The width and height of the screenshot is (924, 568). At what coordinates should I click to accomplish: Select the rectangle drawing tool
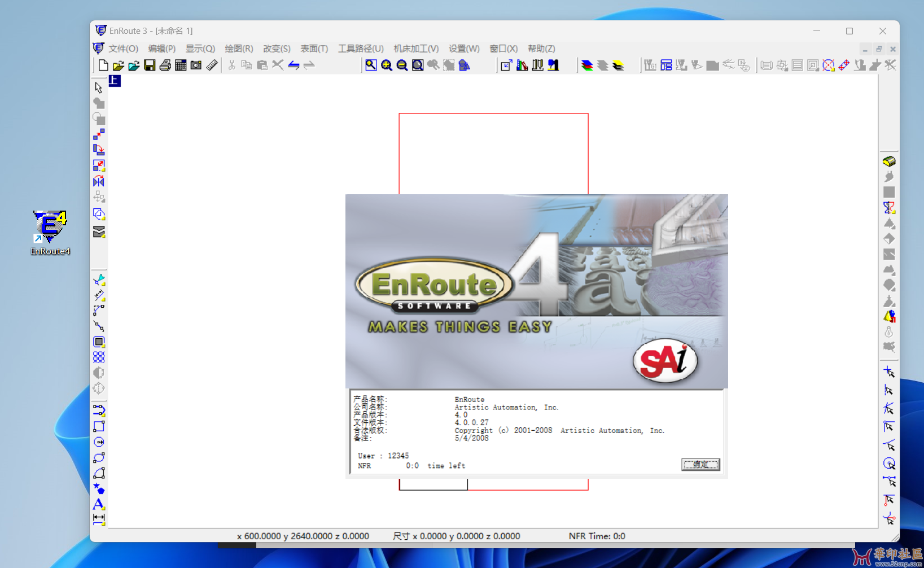(x=99, y=426)
